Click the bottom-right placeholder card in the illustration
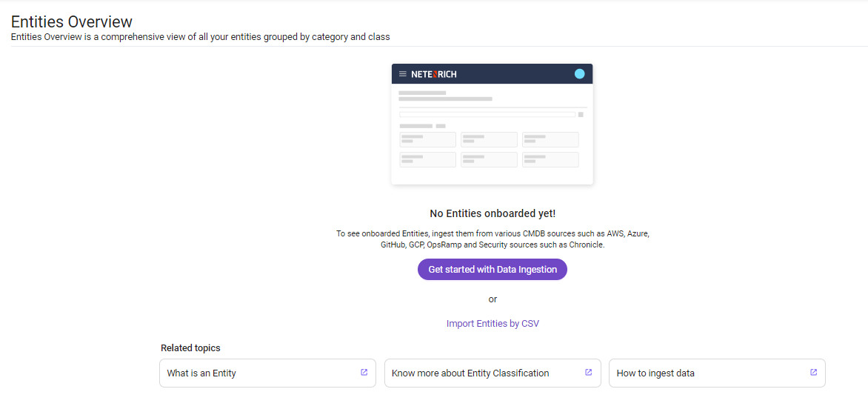 (x=550, y=159)
